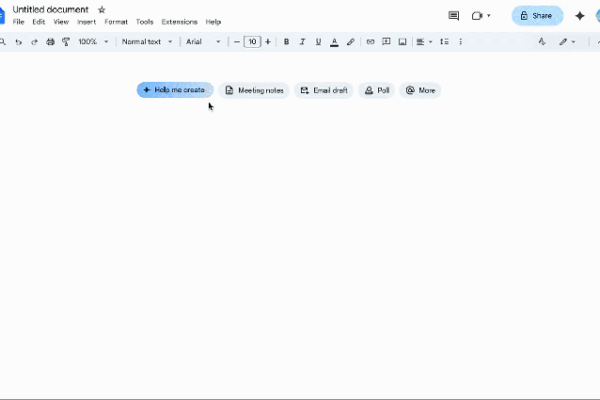Click the undo arrow icon
The height and width of the screenshot is (400, 600).
(x=18, y=42)
